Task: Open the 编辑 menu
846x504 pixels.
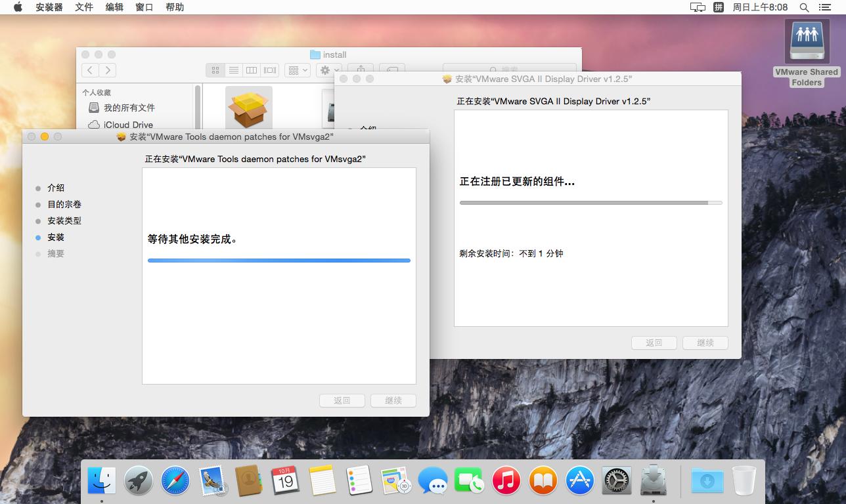Action: (x=114, y=7)
